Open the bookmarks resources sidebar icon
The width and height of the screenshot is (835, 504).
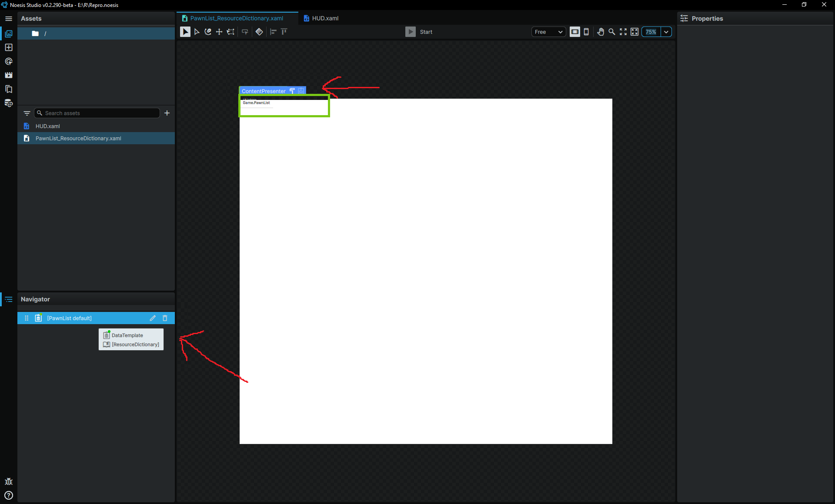pyautogui.click(x=9, y=89)
